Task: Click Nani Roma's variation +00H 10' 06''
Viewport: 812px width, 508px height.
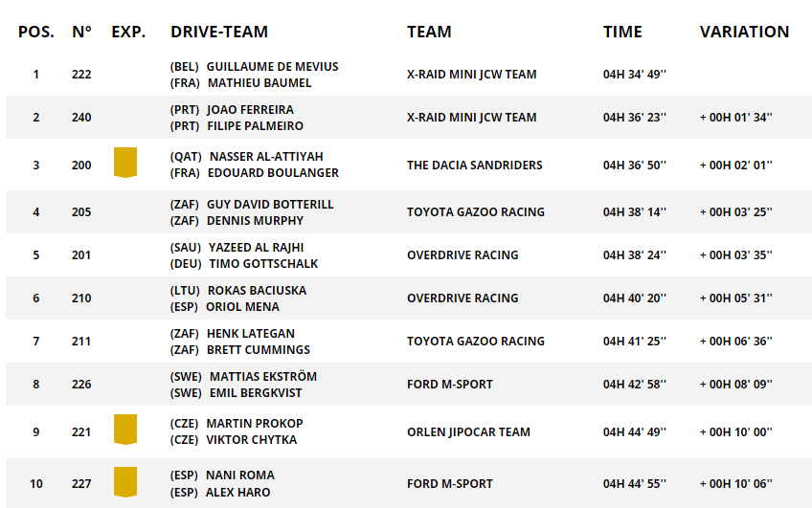Action: point(735,484)
